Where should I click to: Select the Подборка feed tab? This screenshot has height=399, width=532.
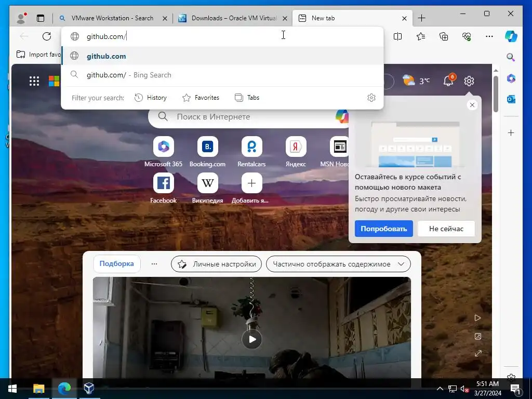tap(117, 263)
